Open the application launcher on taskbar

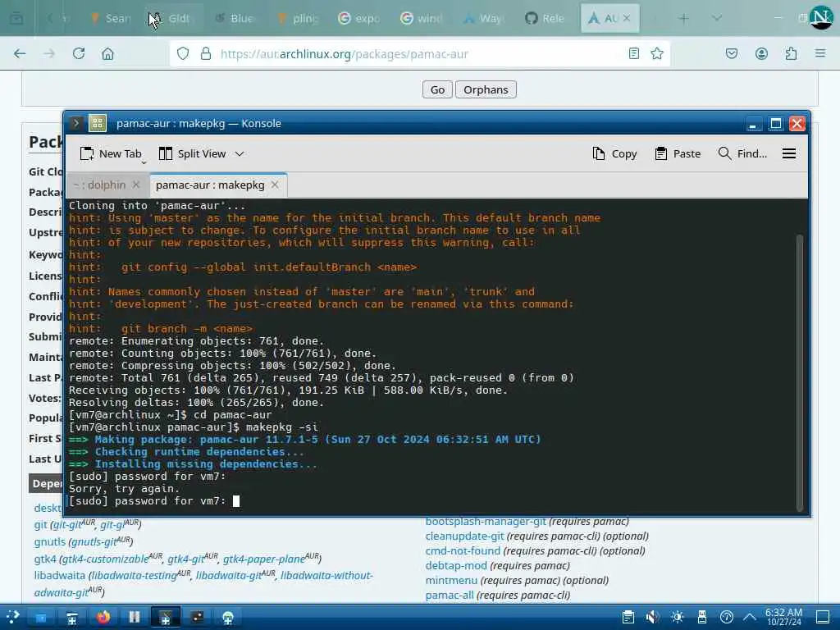pos(13,617)
